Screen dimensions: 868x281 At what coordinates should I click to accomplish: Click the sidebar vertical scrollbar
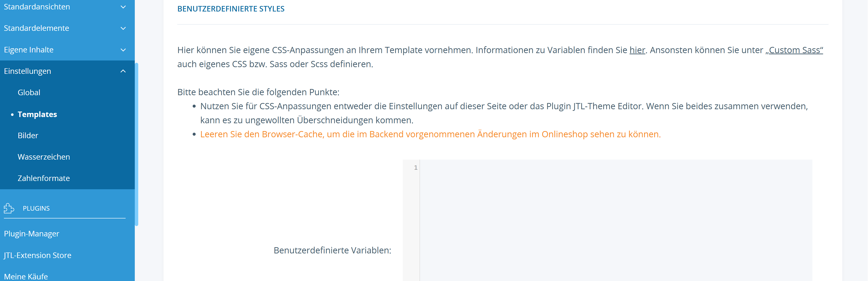point(136,144)
